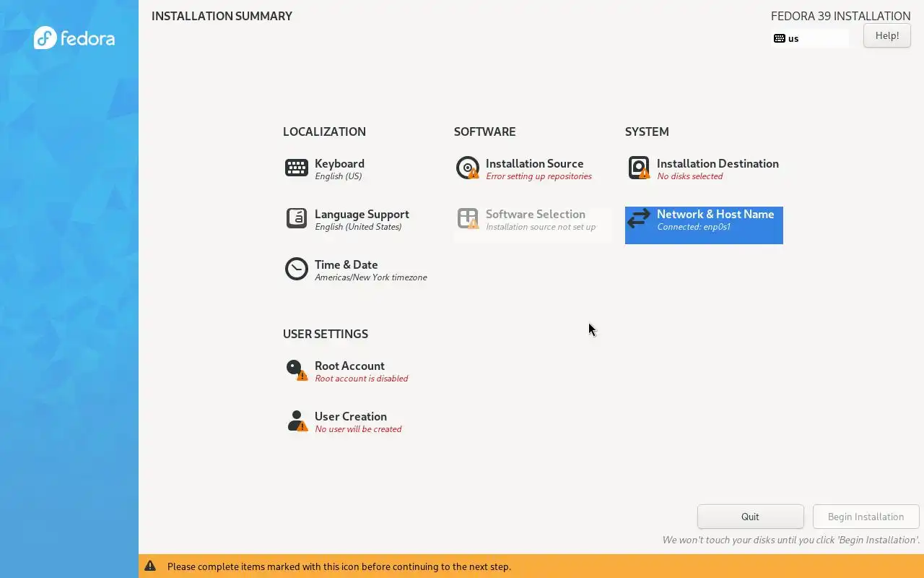Click the Network & Host Name arrows icon
This screenshot has height=578, width=924.
[639, 218]
